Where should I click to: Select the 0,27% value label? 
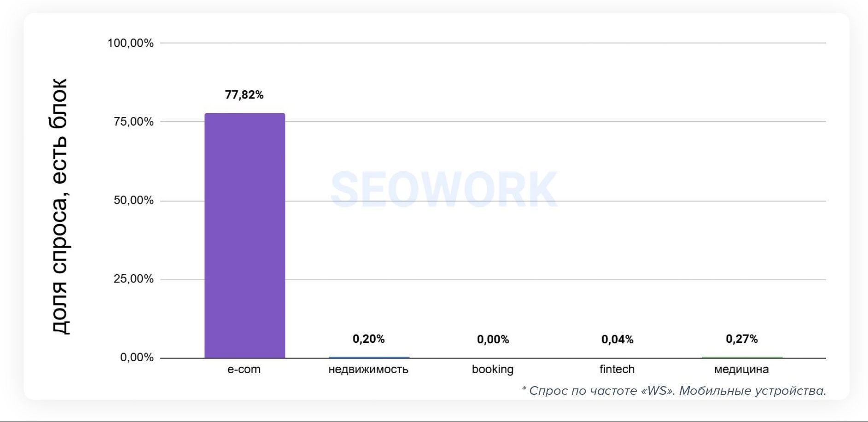741,339
